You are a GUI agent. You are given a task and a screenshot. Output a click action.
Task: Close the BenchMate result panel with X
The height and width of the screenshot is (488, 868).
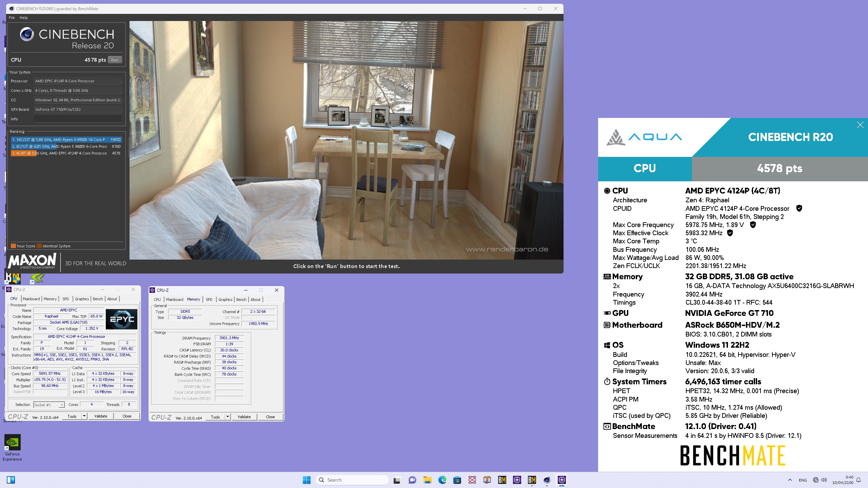click(x=860, y=125)
